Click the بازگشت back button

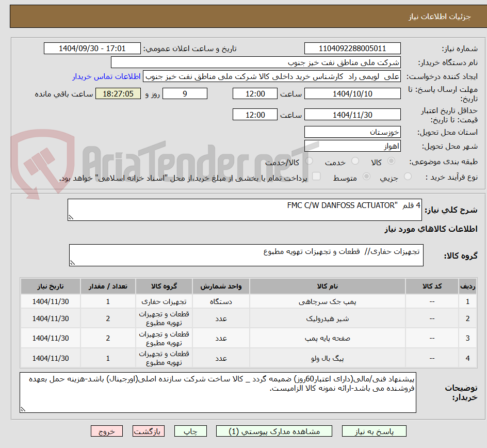pyautogui.click(x=149, y=431)
